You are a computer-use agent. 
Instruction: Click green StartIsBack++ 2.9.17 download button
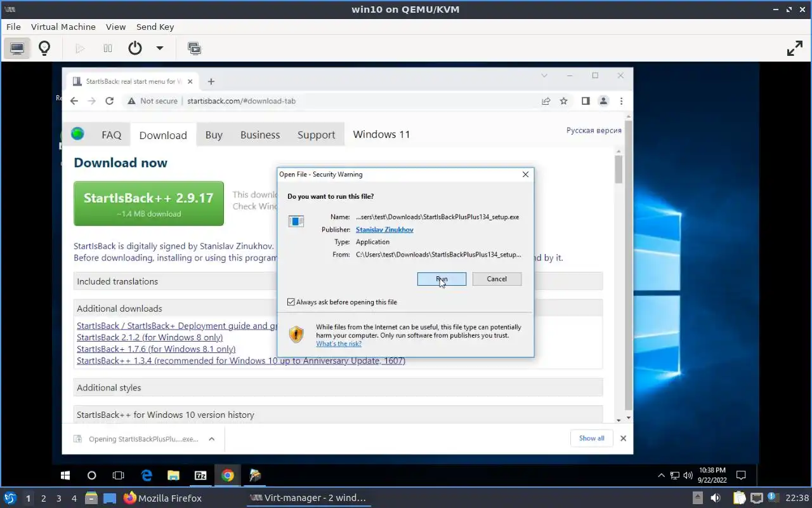(148, 203)
